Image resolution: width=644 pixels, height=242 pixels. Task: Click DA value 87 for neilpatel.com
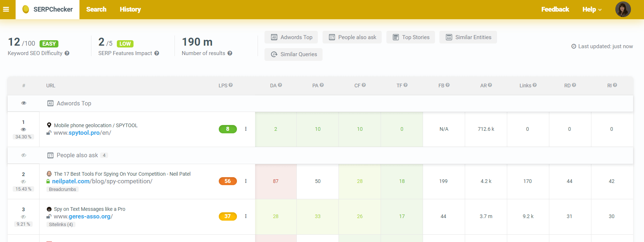coord(276,181)
